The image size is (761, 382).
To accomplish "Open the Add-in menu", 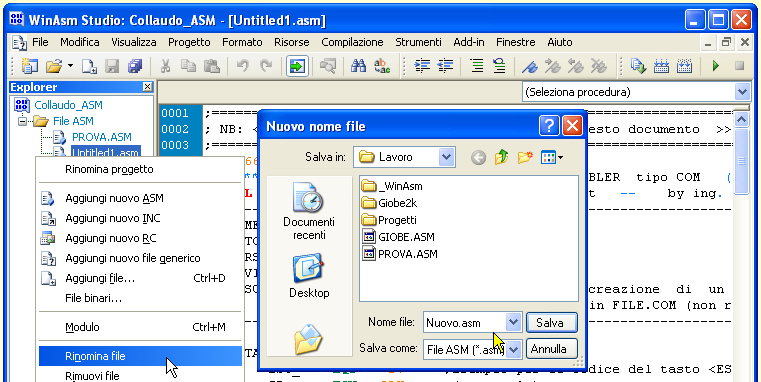I will (469, 42).
